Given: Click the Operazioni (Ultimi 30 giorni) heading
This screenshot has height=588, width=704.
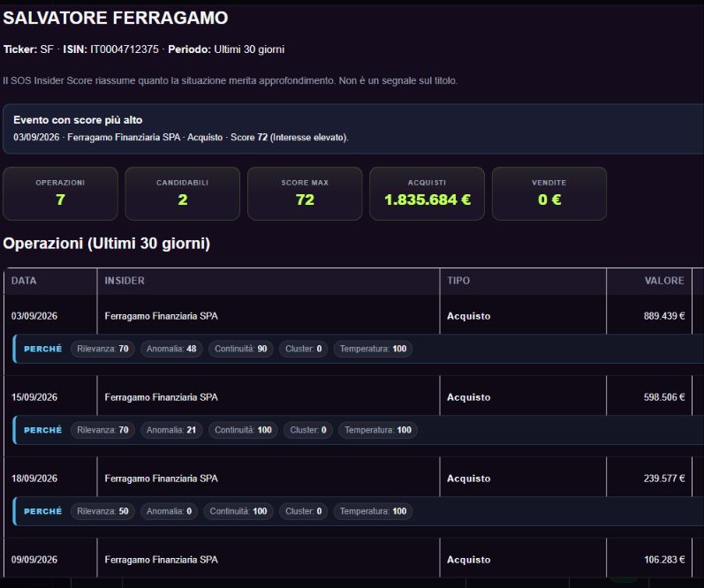Looking at the screenshot, I should click(x=106, y=244).
